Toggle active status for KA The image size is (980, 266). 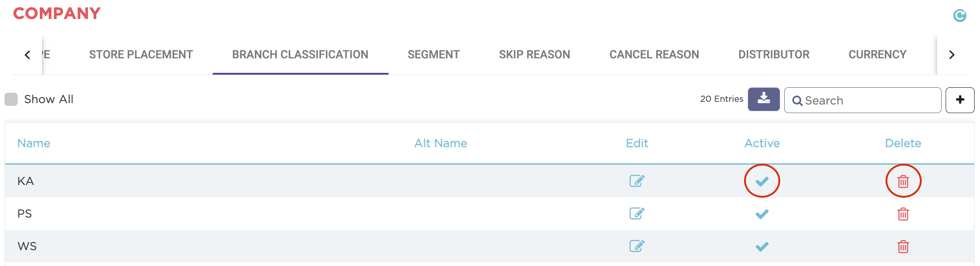click(762, 181)
